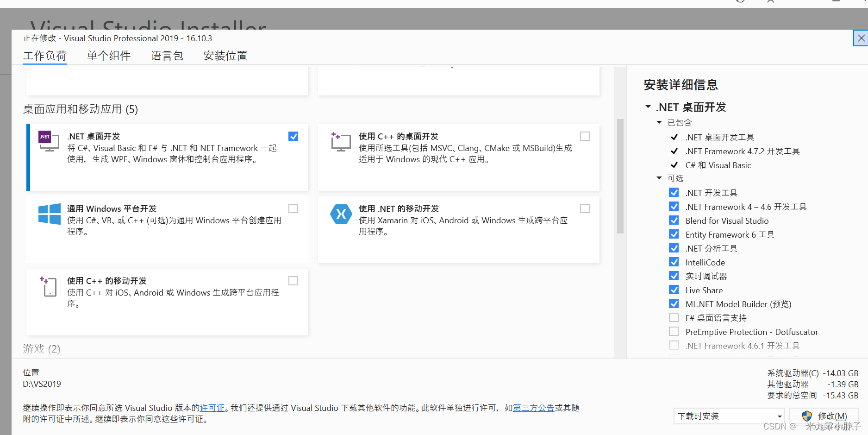The image size is (868, 435).
Task: Enable F# 桌面语言支持
Action: pyautogui.click(x=674, y=317)
